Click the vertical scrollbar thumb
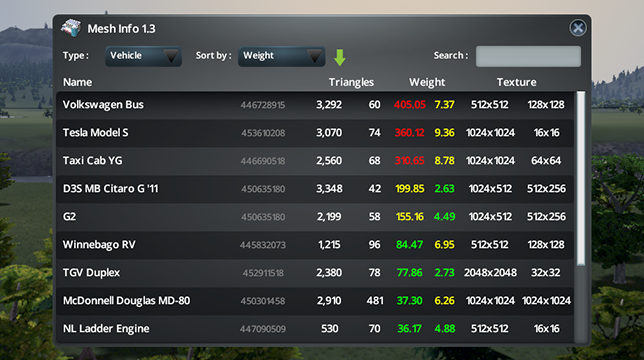644x360 pixels. click(x=581, y=179)
